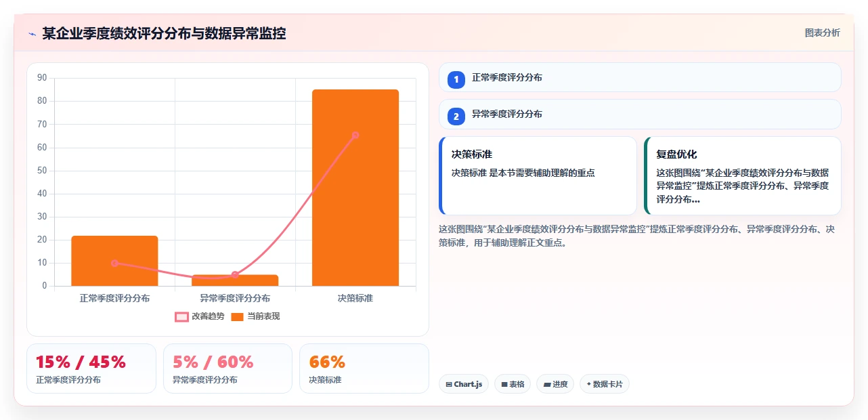The image size is (868, 420).
Task: Toggle 当前表现 legend swatch
Action: tap(237, 316)
